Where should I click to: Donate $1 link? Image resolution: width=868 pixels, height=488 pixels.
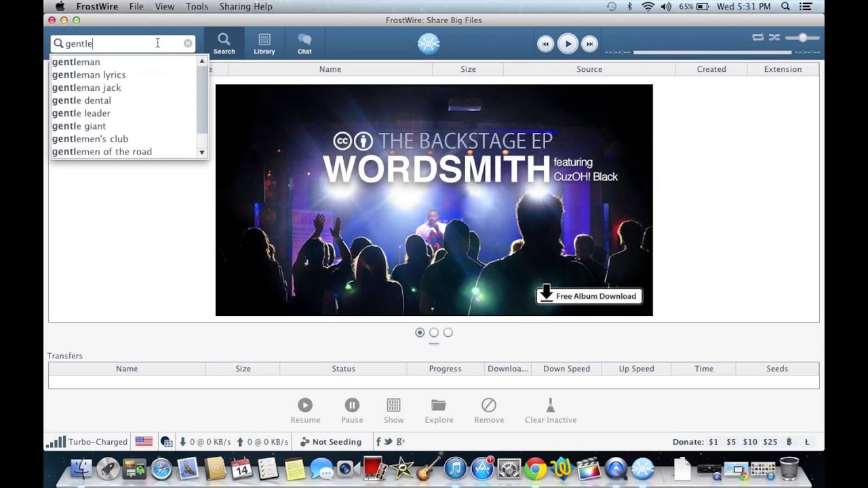[713, 442]
